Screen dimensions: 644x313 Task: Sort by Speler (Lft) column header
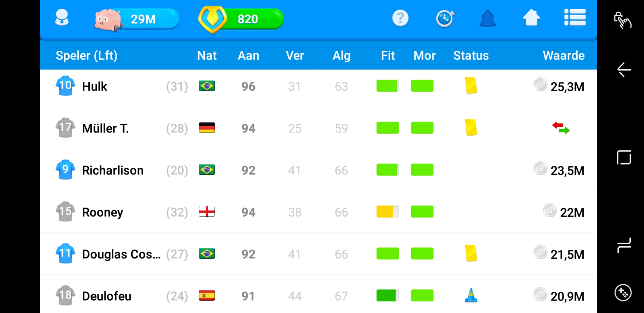86,55
